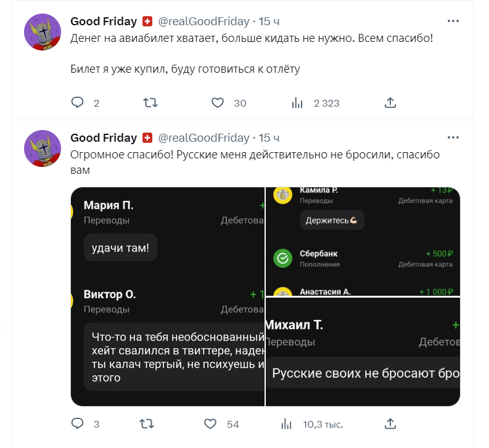Open the Good Friday profile name in first tweet
Viewport: 489px width, 448px height.
104,22
